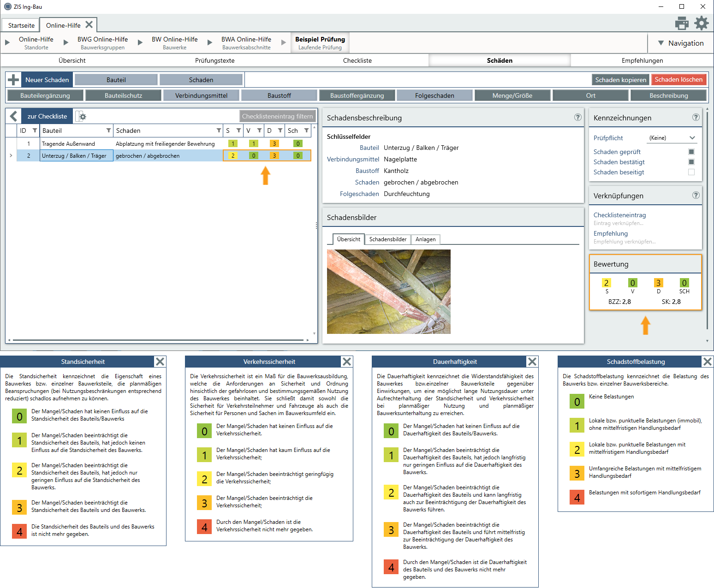Click the damage photo thumbnail

tap(388, 291)
